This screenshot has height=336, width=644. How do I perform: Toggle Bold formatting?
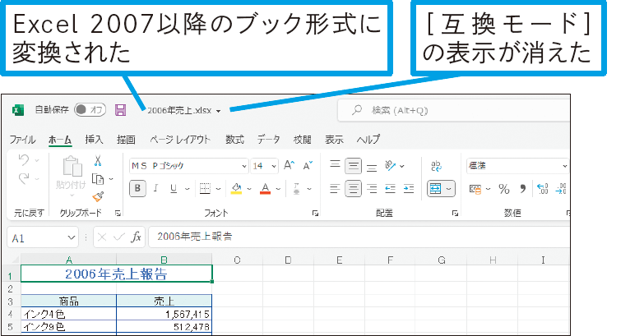click(137, 188)
